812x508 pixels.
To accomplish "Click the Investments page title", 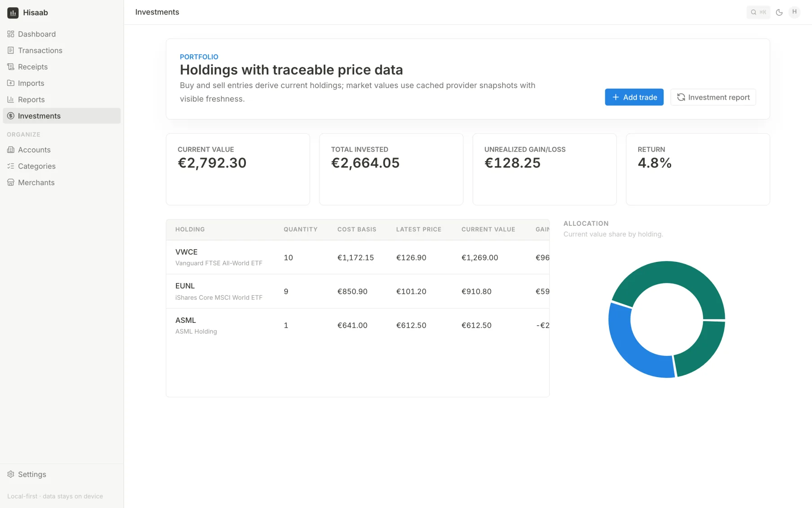I will click(x=157, y=12).
